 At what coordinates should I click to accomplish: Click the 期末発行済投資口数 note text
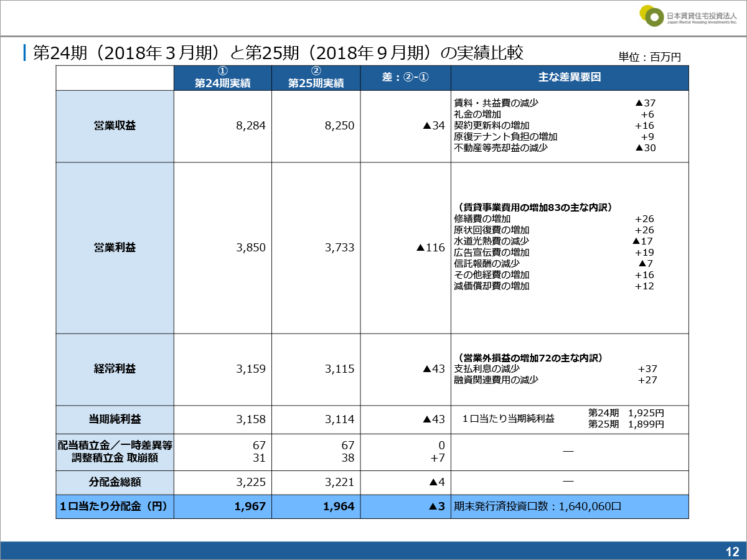click(x=538, y=506)
